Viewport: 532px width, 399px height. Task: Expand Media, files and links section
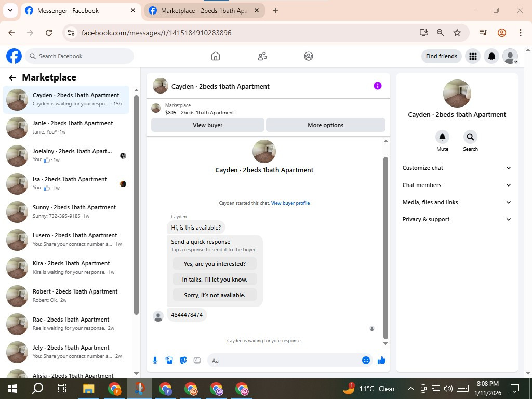point(457,202)
